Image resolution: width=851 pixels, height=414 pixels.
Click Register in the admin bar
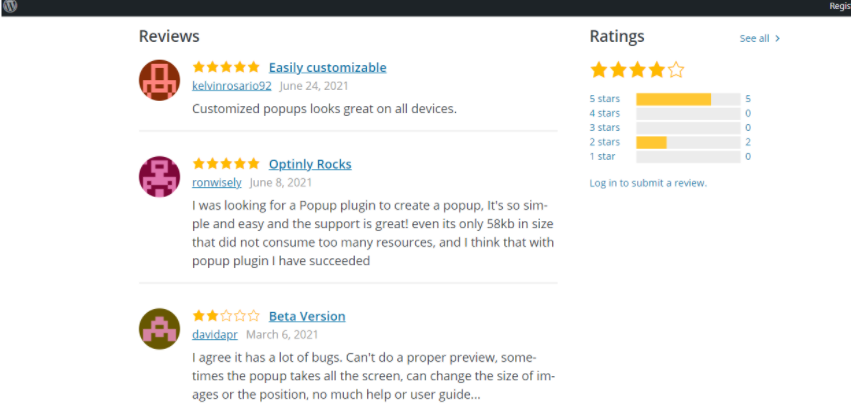(840, 6)
